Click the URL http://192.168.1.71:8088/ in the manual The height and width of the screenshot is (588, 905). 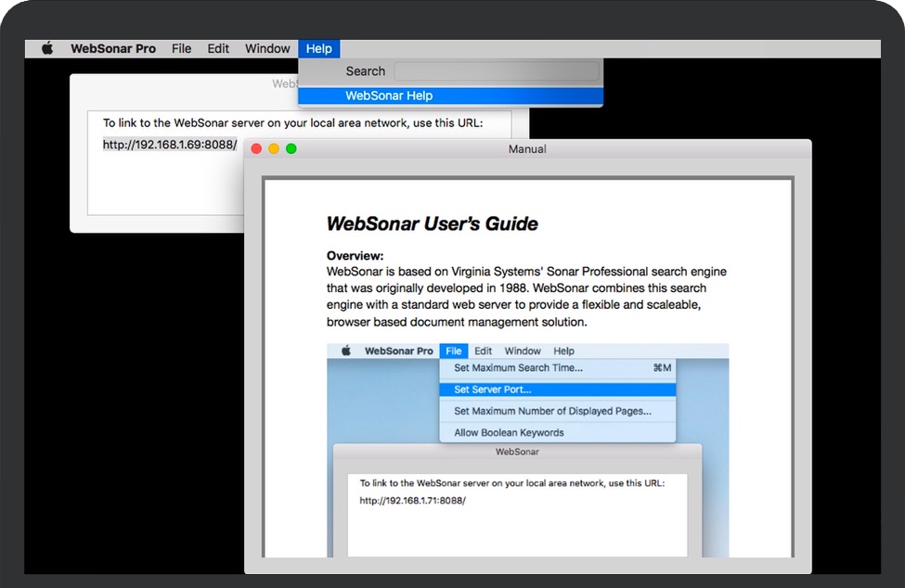414,499
